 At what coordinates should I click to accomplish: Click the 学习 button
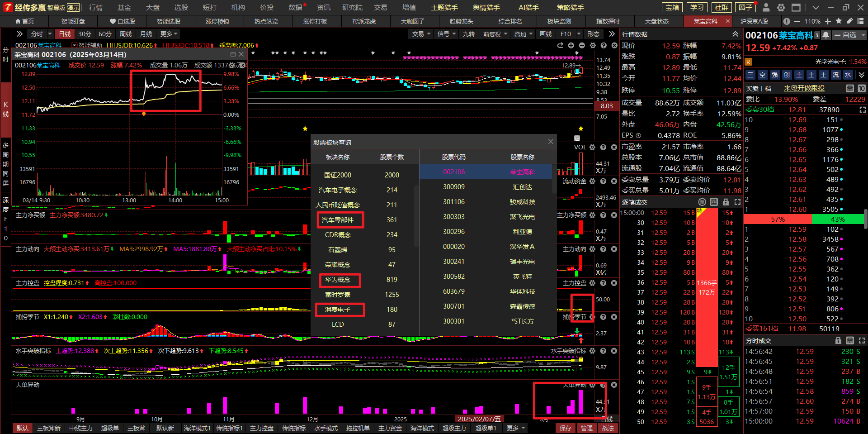697,7
